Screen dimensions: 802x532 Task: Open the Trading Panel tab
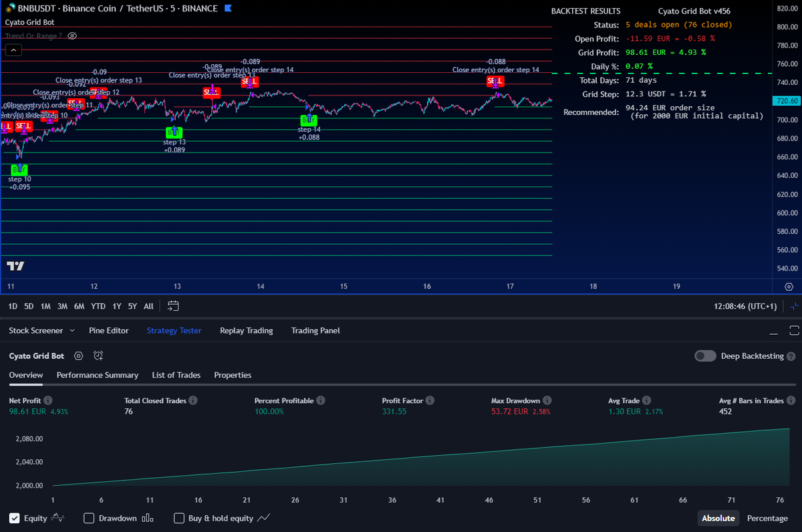(x=315, y=330)
